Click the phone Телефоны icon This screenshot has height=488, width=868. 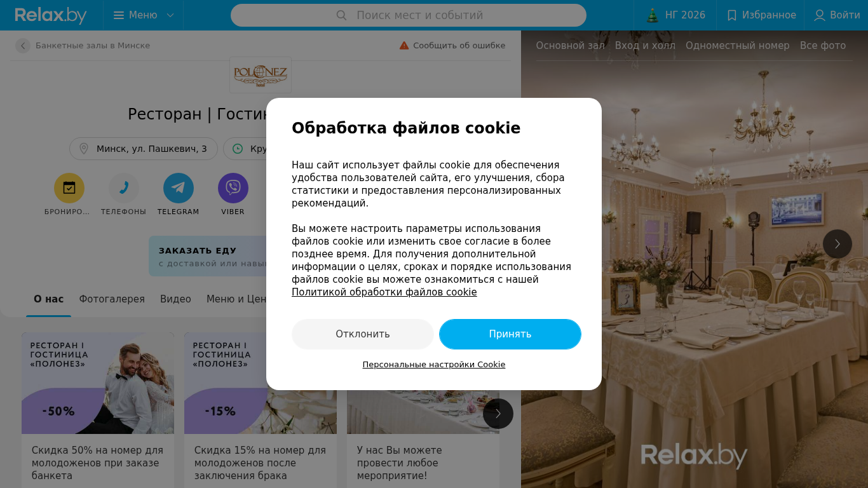(x=124, y=188)
